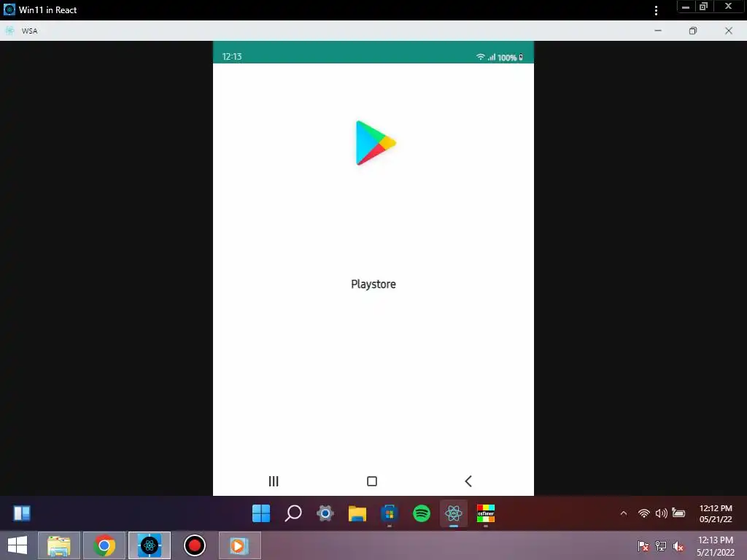Click the Playstore label text
Viewport: 747px width, 560px height.
[x=373, y=284]
